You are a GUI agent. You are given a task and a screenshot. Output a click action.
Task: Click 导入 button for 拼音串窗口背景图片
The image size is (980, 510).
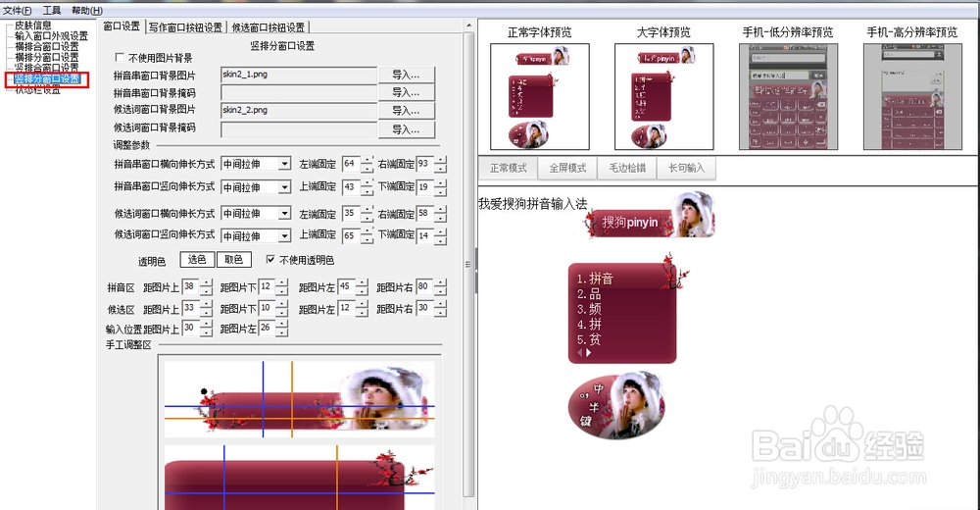click(x=406, y=76)
